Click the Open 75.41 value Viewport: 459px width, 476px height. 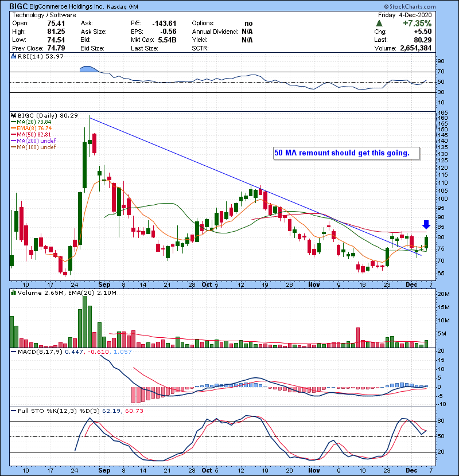(x=56, y=24)
